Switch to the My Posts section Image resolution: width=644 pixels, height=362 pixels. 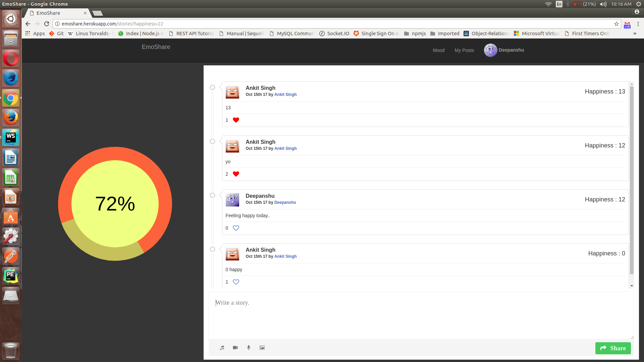[x=464, y=50]
